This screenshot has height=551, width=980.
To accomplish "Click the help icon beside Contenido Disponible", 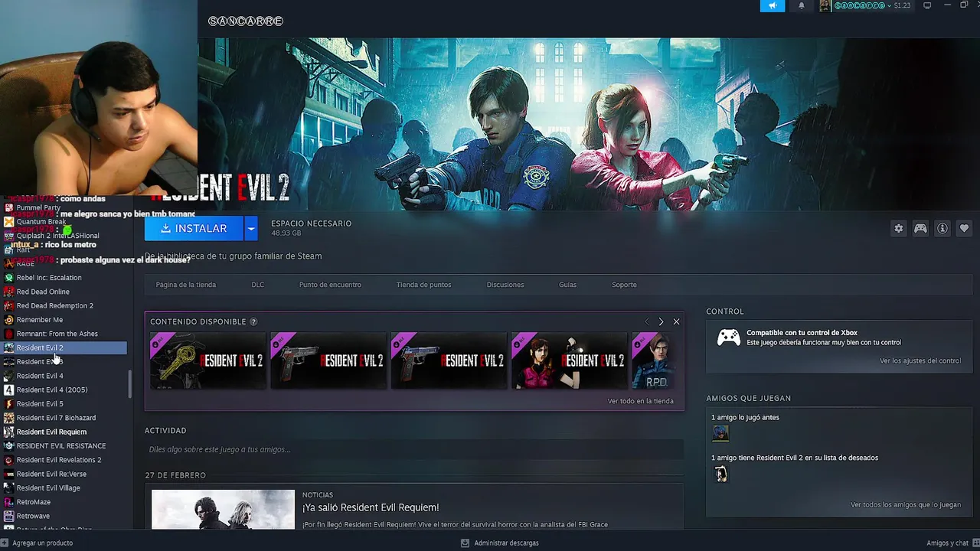I will pyautogui.click(x=253, y=322).
